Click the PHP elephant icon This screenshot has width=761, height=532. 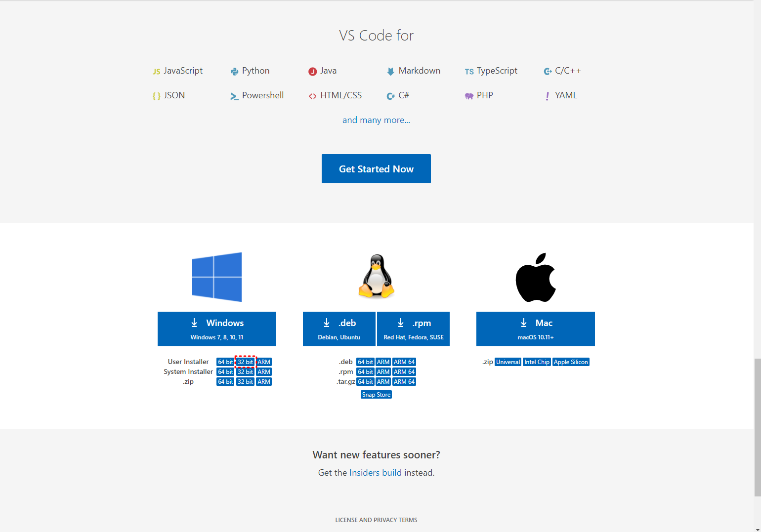(x=469, y=96)
